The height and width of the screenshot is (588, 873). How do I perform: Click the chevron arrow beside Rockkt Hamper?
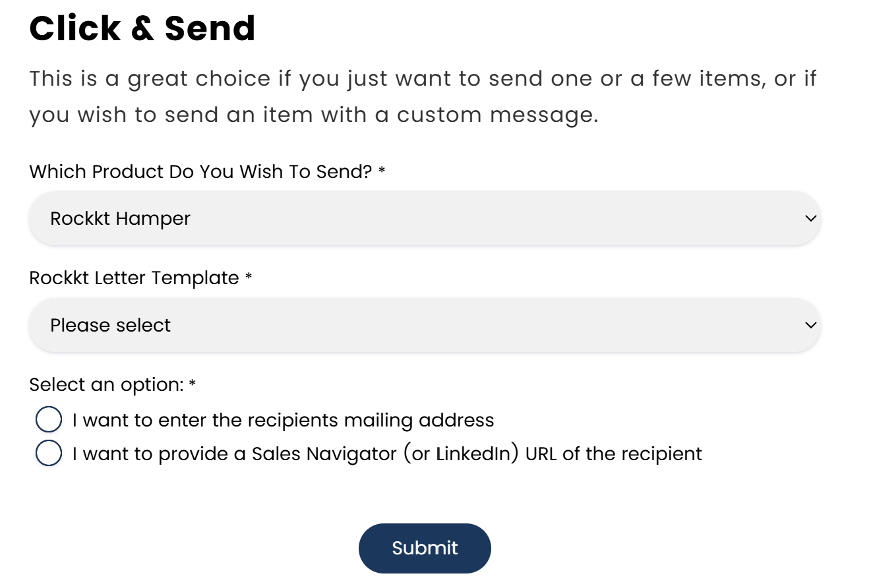point(811,218)
